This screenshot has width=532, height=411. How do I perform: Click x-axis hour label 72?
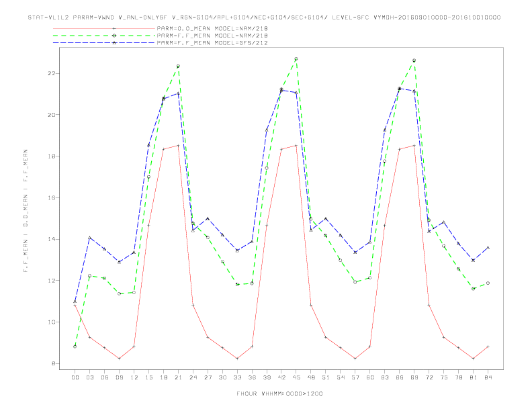429,377
